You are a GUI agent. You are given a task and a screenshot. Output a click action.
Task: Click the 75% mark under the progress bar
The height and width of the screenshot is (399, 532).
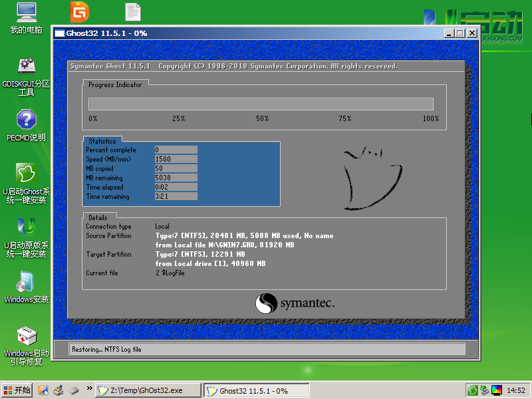click(x=344, y=118)
